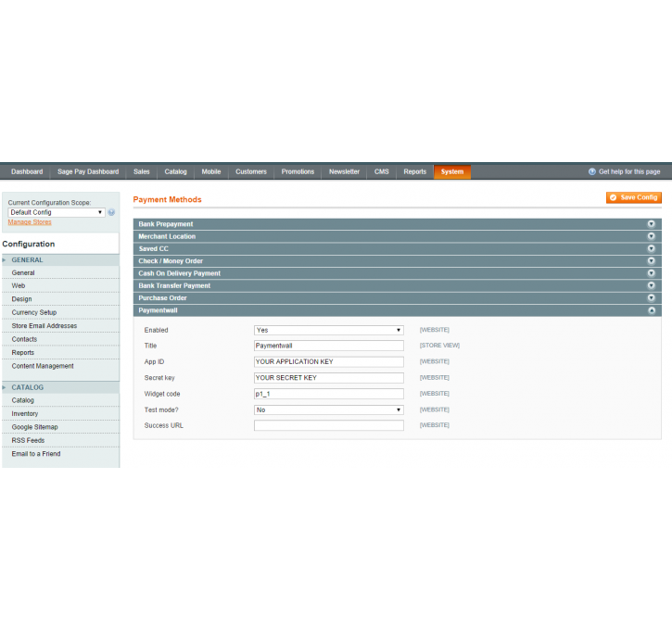Expand Cash On Delivery Payment arrow
This screenshot has width=672, height=630.
click(651, 273)
